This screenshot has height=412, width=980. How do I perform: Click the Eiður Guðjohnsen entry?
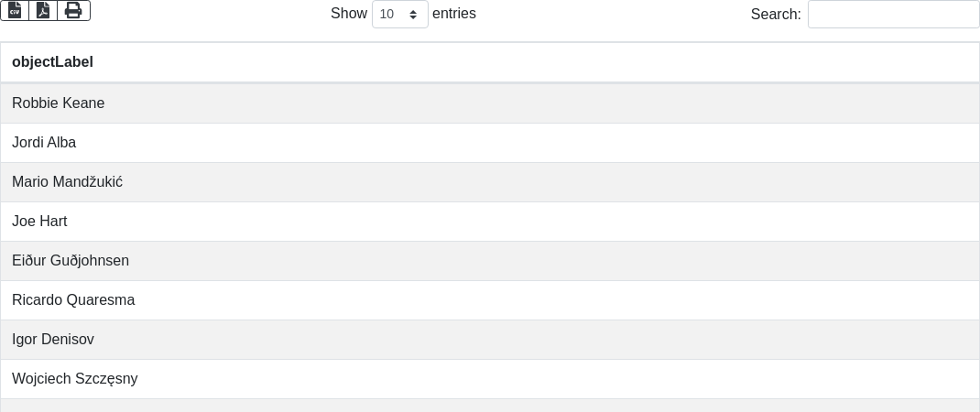(71, 261)
